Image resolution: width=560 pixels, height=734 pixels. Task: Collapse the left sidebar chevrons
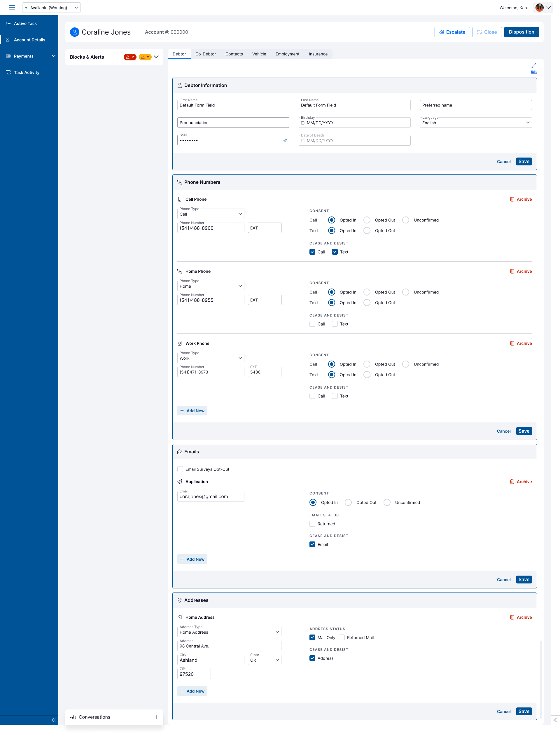tap(53, 720)
